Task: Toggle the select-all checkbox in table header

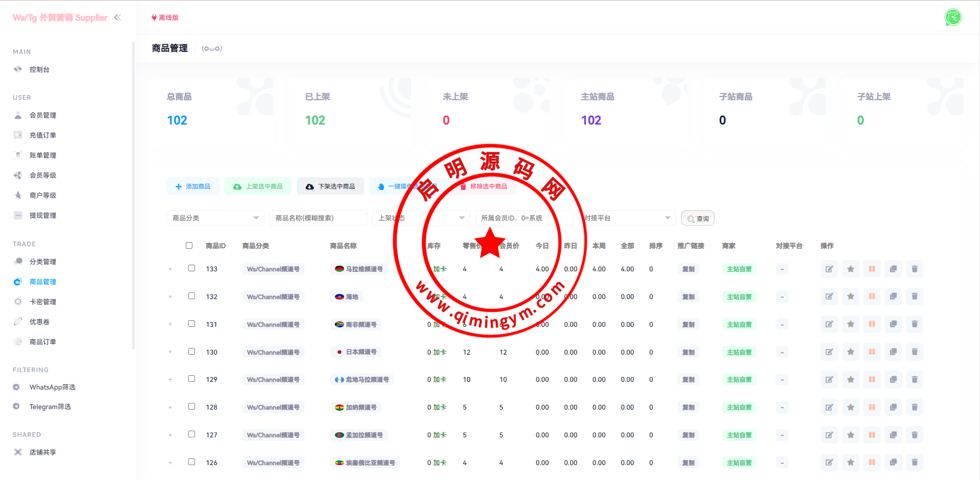Action: tap(189, 246)
